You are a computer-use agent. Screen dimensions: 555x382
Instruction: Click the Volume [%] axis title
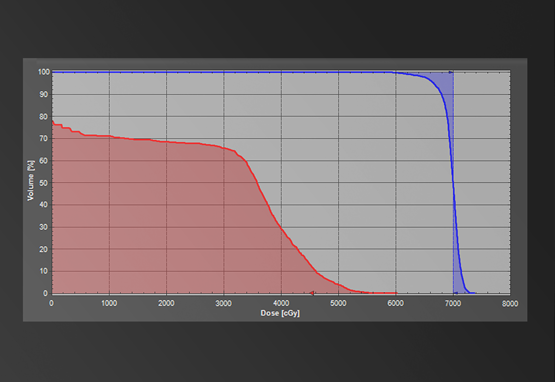[x=31, y=180]
